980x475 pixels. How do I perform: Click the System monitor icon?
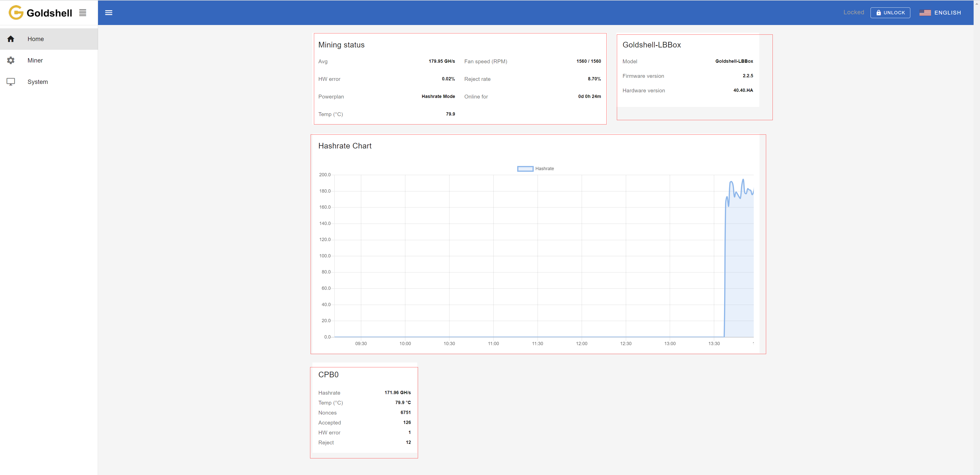11,82
